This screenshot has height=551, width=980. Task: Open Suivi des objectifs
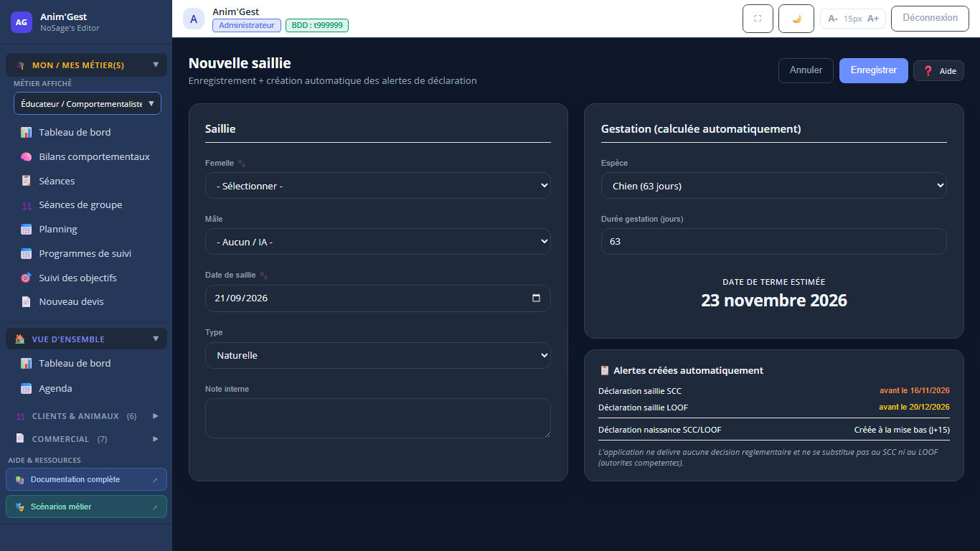[86, 278]
